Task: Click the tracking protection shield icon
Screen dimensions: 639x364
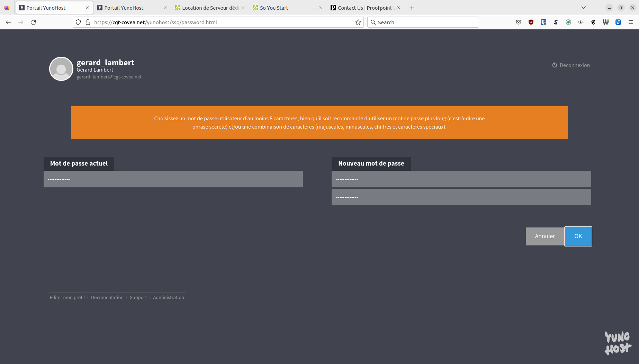Action: coord(78,22)
